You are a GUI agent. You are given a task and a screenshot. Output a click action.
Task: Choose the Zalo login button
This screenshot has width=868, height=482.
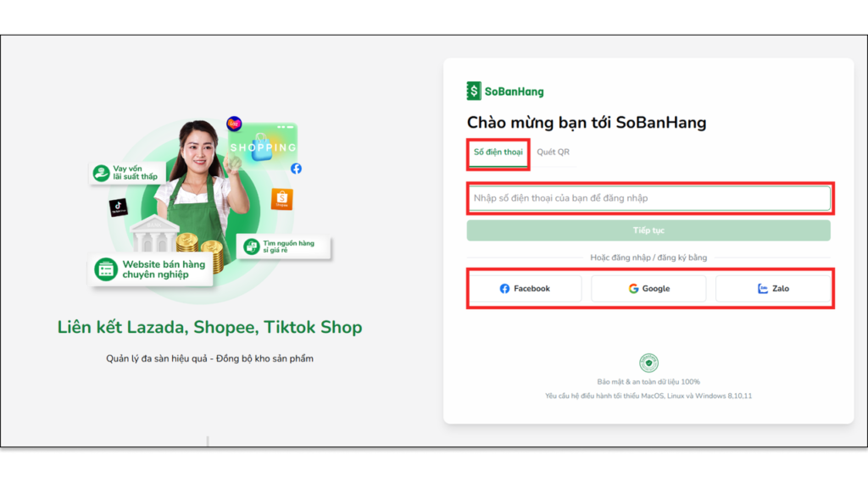point(773,289)
